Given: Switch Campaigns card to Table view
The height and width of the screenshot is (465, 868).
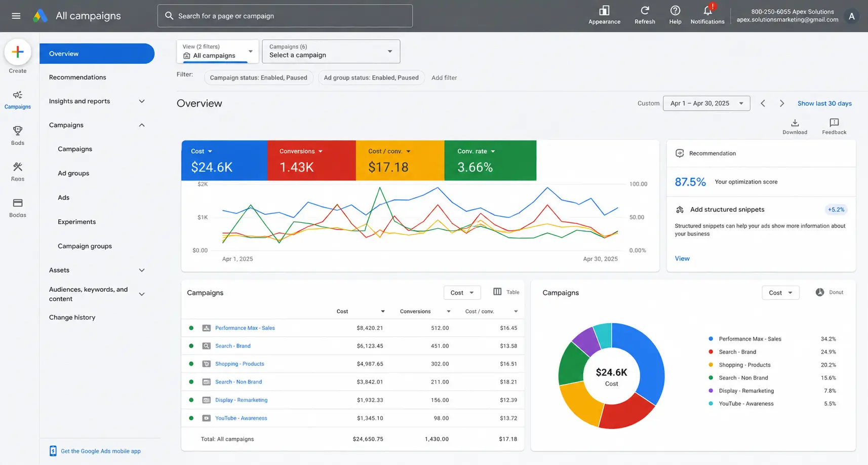Looking at the screenshot, I should pyautogui.click(x=506, y=292).
